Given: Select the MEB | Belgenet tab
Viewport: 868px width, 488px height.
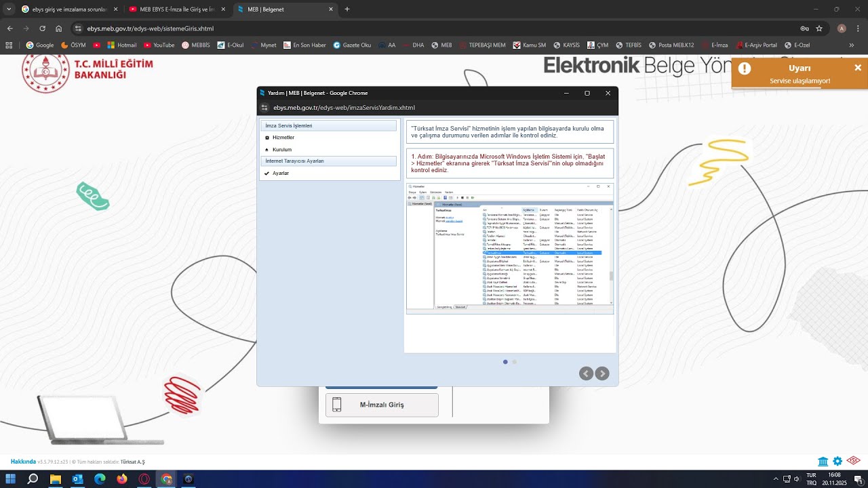Looking at the screenshot, I should pyautogui.click(x=285, y=9).
